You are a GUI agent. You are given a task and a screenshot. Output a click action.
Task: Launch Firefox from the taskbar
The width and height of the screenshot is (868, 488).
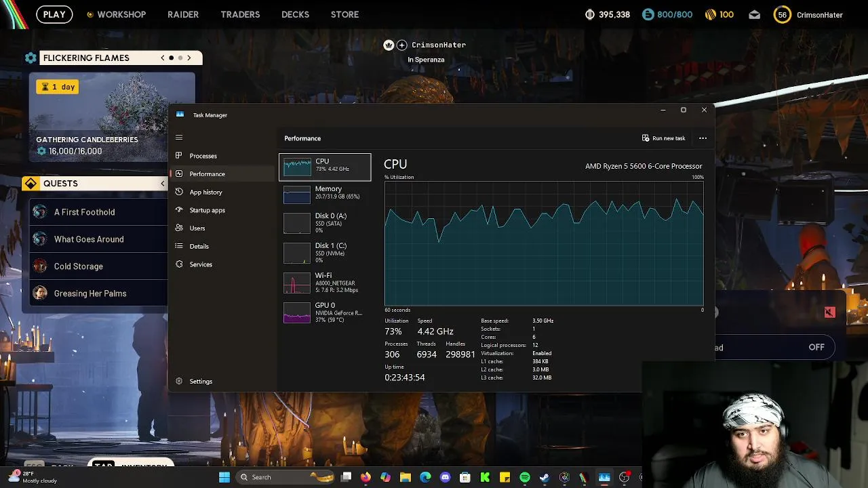pos(366,477)
